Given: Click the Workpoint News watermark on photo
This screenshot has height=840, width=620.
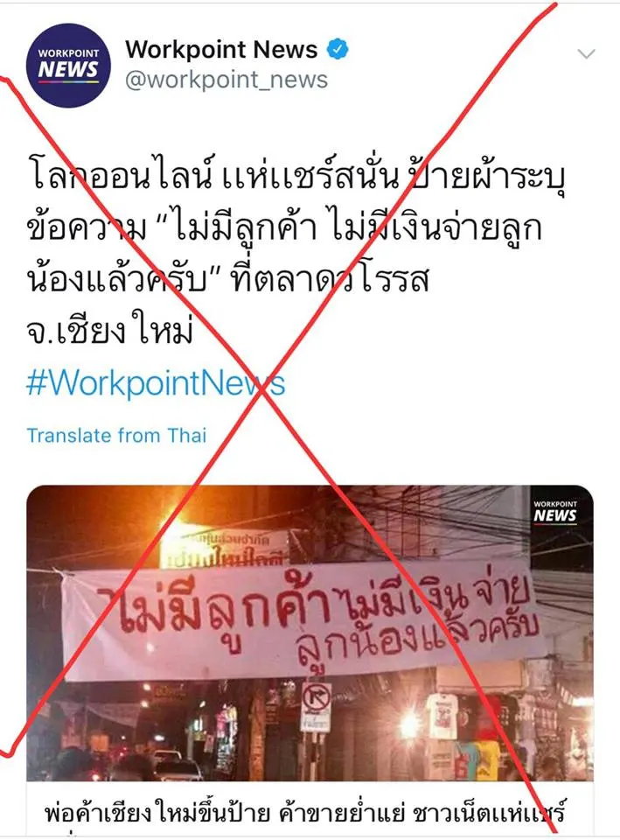Looking at the screenshot, I should tap(555, 512).
